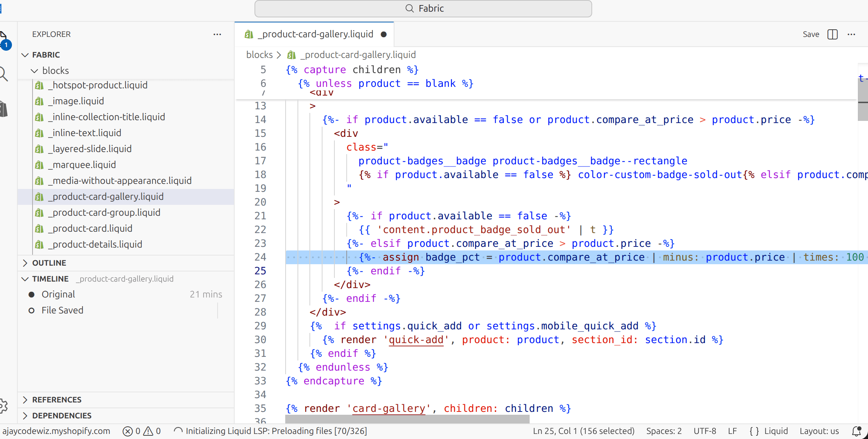
Task: Click line number 30 in gutter
Action: pyautogui.click(x=260, y=340)
